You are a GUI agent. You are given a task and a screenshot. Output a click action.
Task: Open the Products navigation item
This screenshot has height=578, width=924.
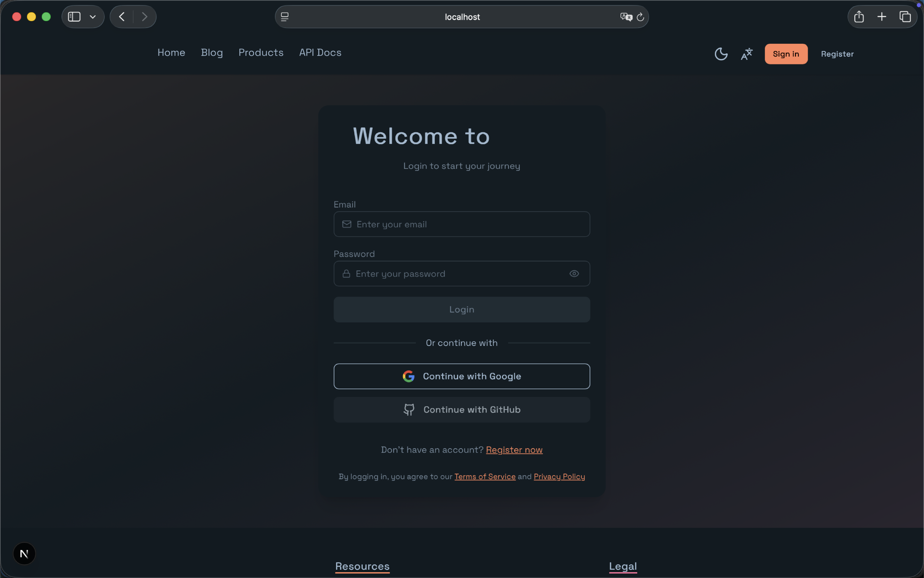(261, 53)
